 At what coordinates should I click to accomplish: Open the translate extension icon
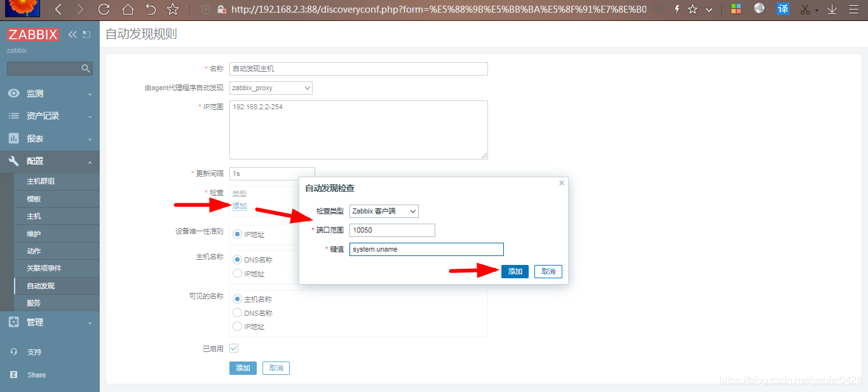pos(783,9)
